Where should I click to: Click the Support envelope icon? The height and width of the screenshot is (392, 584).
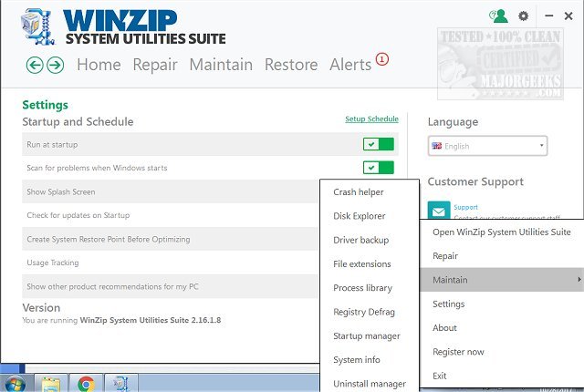(439, 211)
